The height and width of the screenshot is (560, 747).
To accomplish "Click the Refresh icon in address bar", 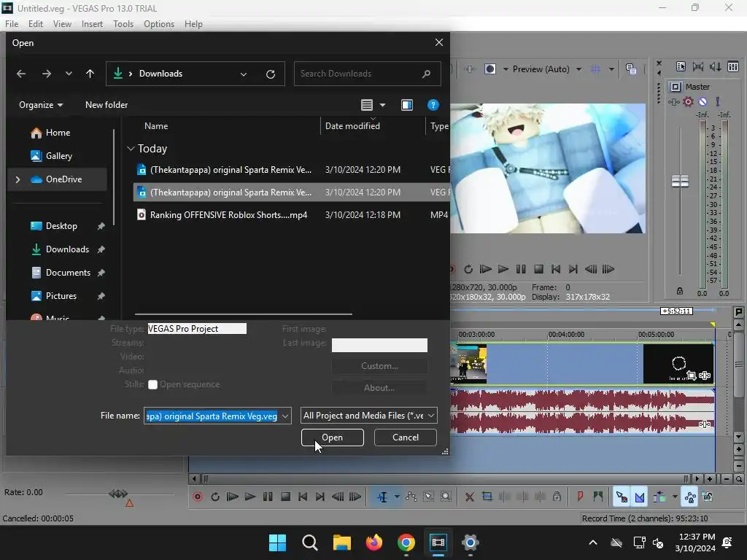I will point(270,74).
